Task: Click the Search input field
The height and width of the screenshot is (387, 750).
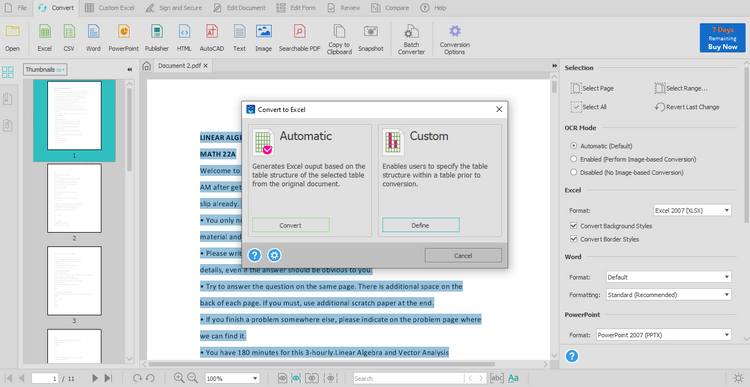Action: 408,378
